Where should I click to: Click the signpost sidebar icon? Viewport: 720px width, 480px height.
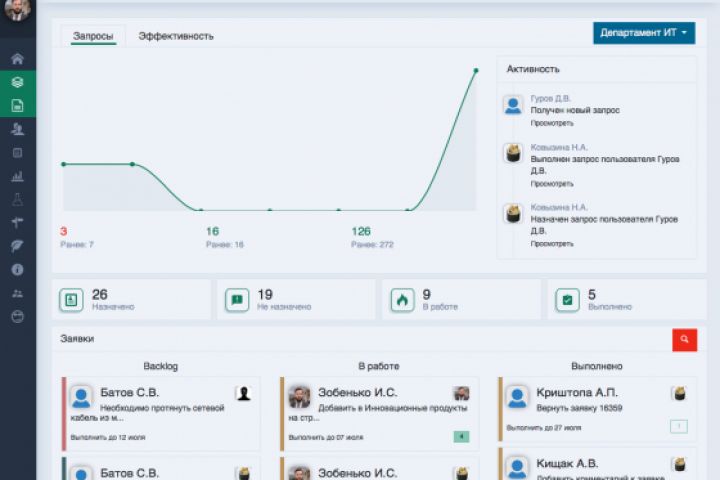(x=17, y=223)
